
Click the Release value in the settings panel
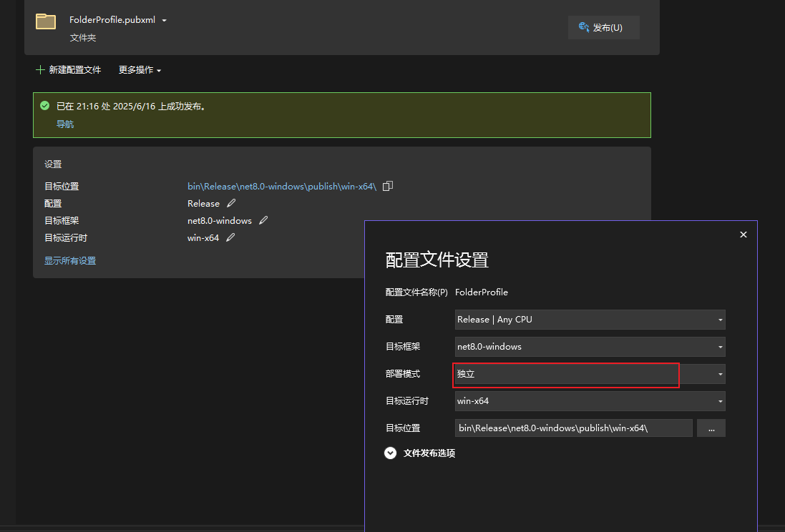[x=203, y=204]
